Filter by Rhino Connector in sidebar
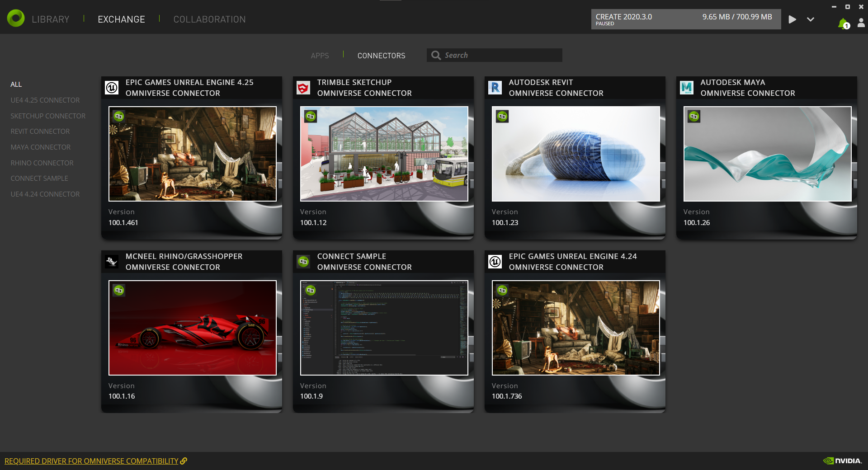Image resolution: width=868 pixels, height=470 pixels. pyautogui.click(x=42, y=163)
